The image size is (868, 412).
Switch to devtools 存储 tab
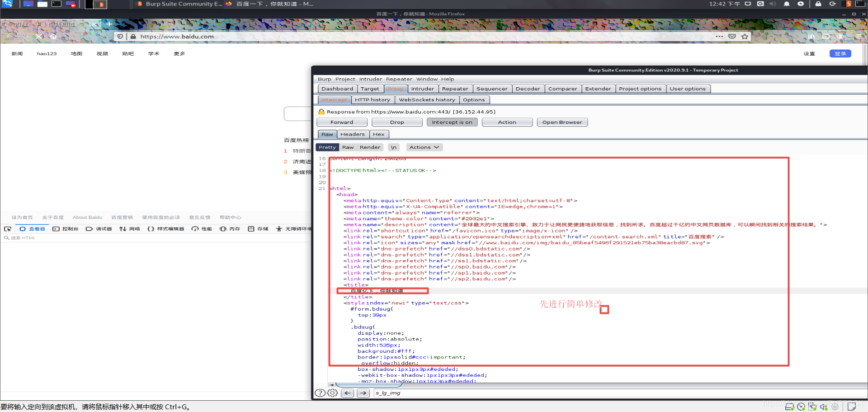tap(258, 229)
